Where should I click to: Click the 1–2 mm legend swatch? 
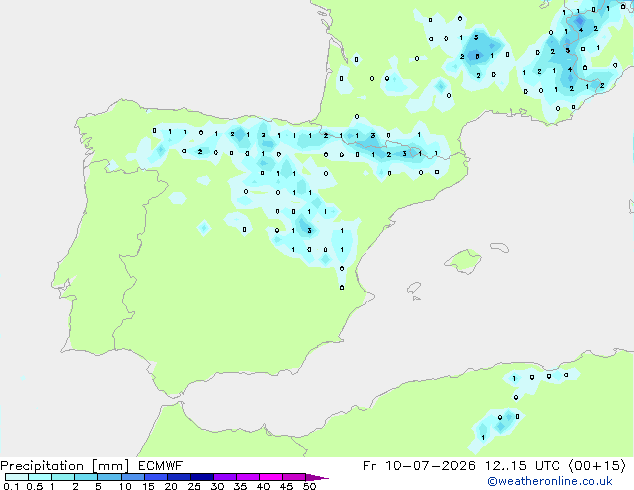(x=63, y=477)
